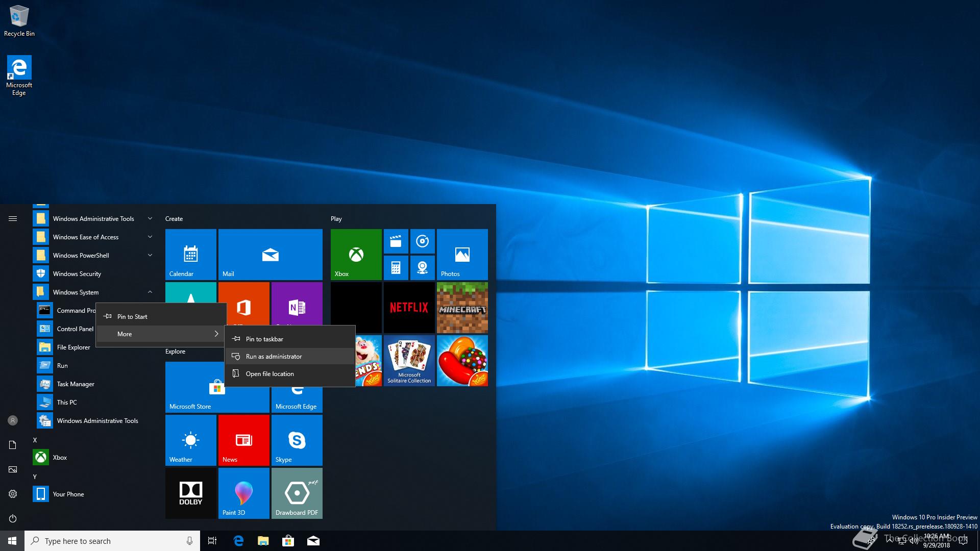Expand the Start hamburger menu
Screen dimensions: 980x551
[13, 218]
